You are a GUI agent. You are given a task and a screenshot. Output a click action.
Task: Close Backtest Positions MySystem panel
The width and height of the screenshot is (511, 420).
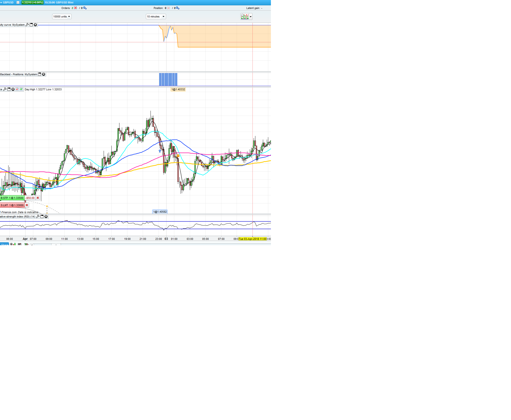(44, 74)
